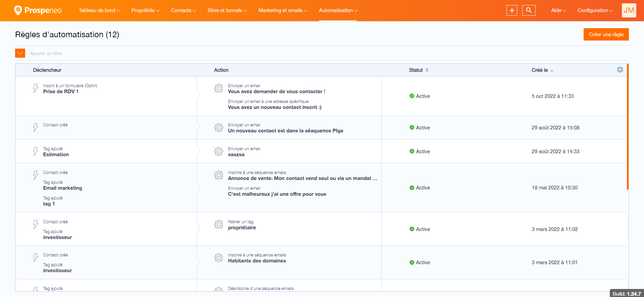Open 'Habitants des domaines' sequence link

(257, 261)
